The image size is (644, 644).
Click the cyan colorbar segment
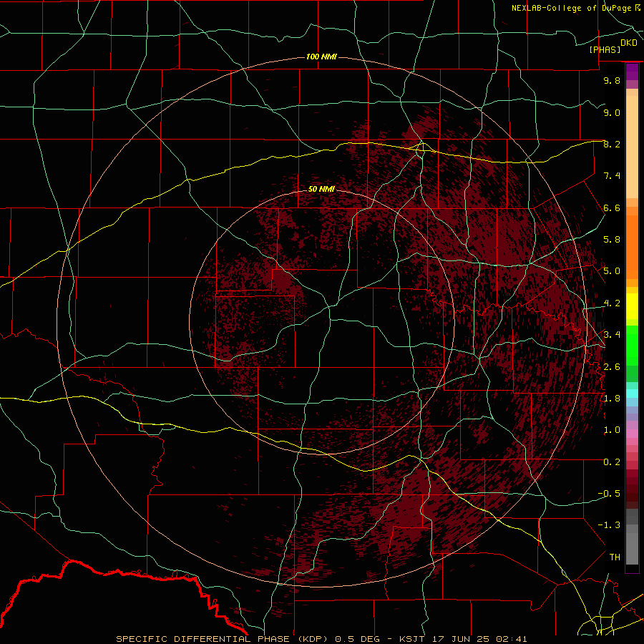pyautogui.click(x=632, y=393)
